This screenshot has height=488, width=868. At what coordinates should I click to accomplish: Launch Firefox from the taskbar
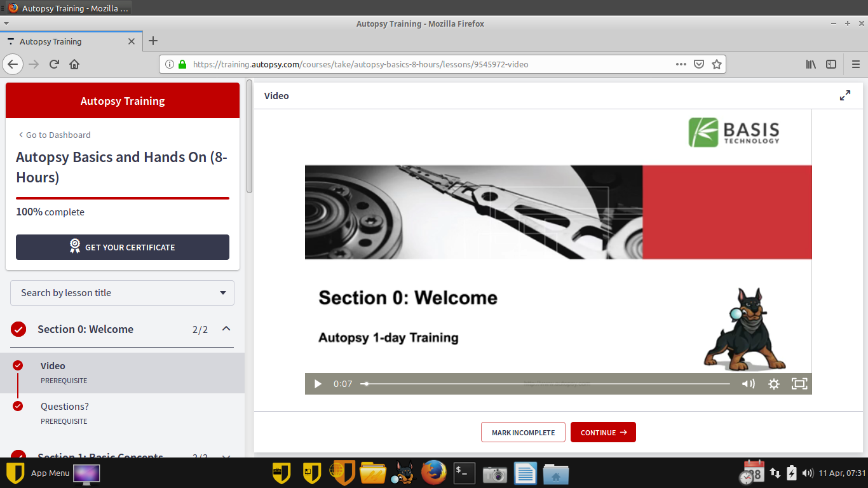click(x=433, y=473)
